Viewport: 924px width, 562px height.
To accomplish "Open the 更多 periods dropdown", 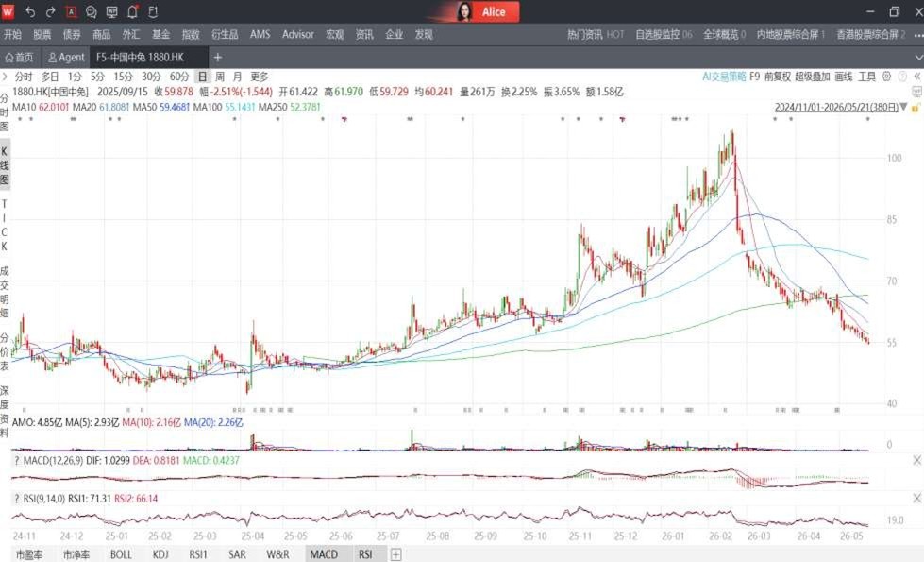I will [260, 77].
